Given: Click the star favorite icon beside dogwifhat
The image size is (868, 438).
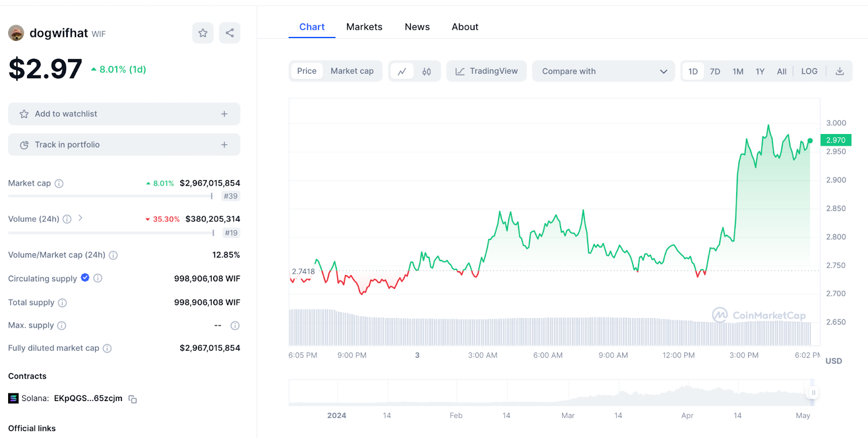Looking at the screenshot, I should coord(203,33).
